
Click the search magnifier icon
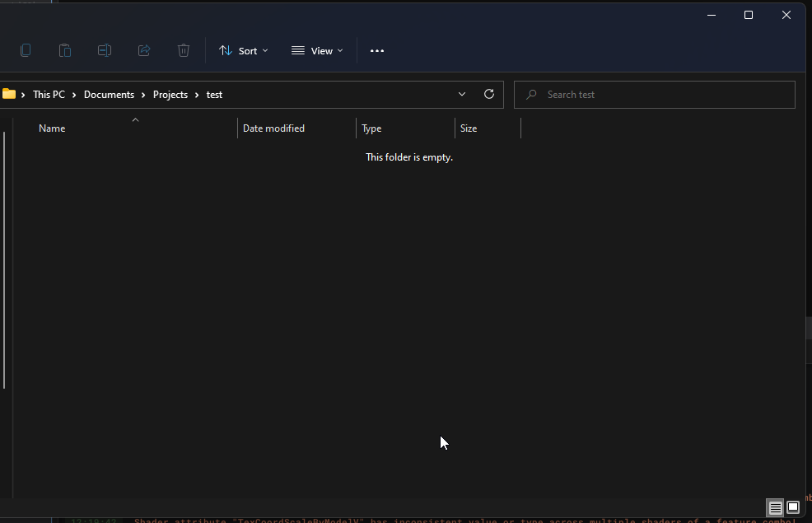531,94
